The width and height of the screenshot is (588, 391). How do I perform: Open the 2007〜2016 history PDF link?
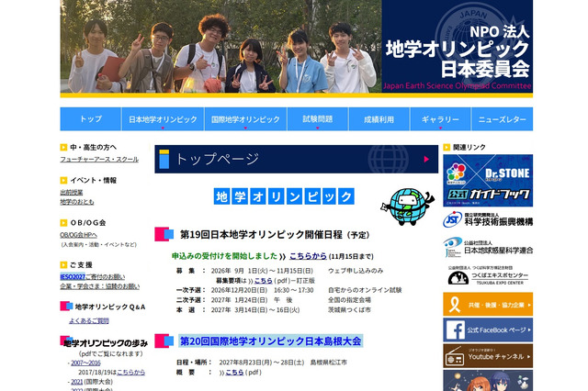(85, 363)
